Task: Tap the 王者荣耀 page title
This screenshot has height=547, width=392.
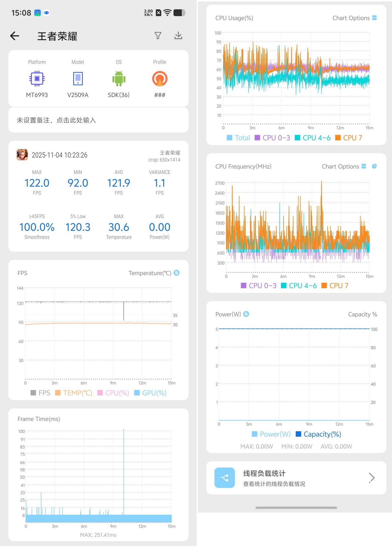Action: [x=57, y=36]
